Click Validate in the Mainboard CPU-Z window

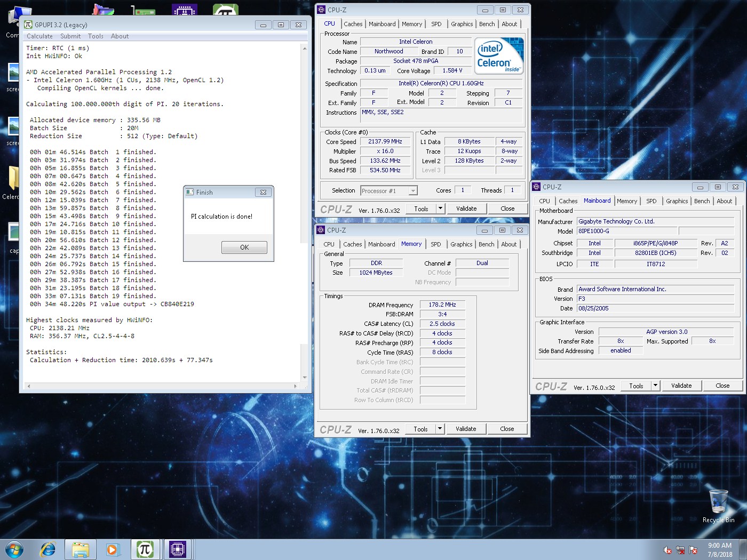681,386
